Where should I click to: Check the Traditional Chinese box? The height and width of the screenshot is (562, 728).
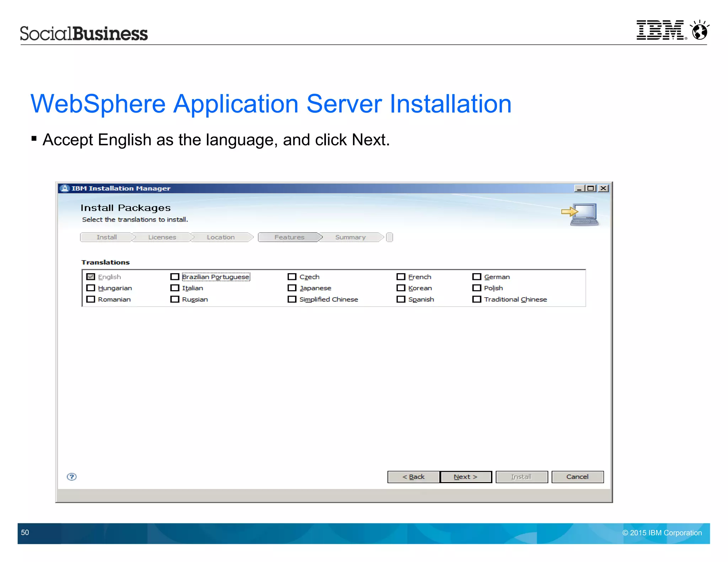coord(477,299)
